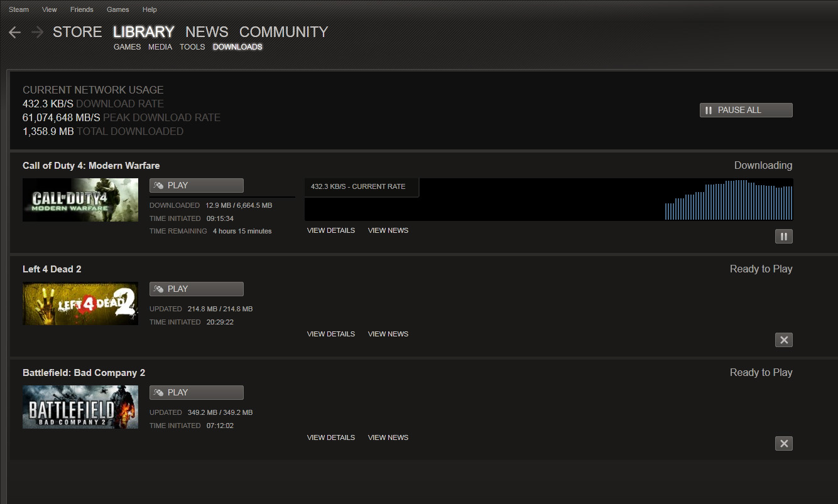Image resolution: width=838 pixels, height=504 pixels.
Task: Remove Battlefield: Bad Company 2 from the list
Action: pyautogui.click(x=783, y=443)
